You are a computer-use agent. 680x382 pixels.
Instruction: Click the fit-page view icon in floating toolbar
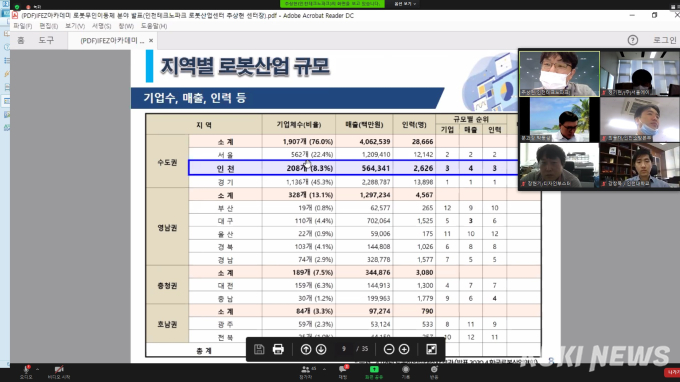pyautogui.click(x=431, y=349)
